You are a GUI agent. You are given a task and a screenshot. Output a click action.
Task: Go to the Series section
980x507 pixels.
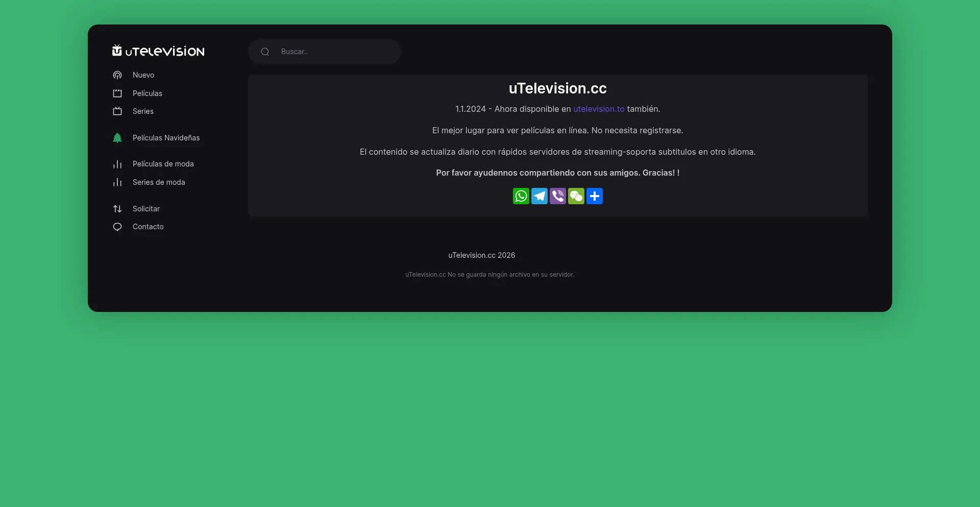143,111
